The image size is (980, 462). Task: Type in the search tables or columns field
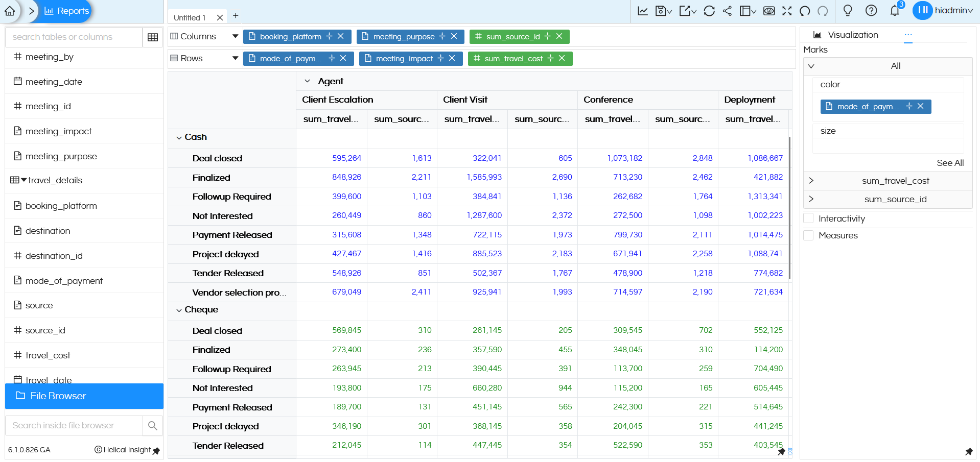pyautogui.click(x=73, y=37)
